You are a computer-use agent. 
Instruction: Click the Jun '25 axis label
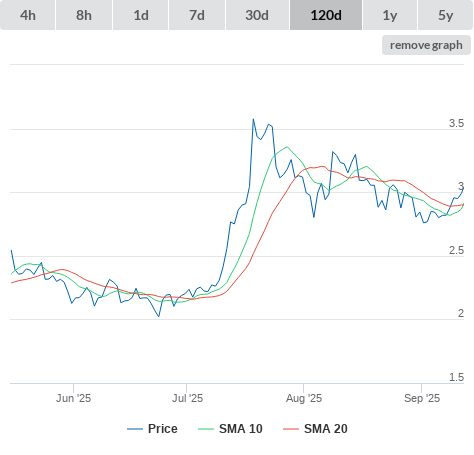pos(73,398)
